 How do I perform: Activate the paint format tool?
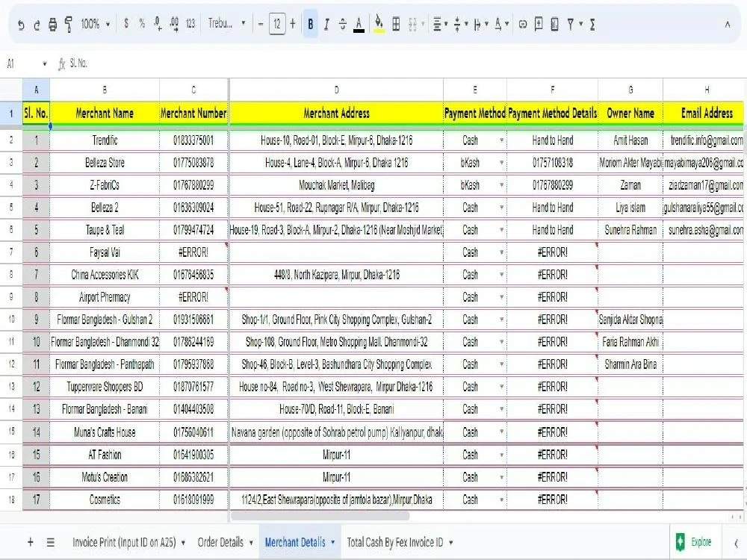tap(69, 25)
